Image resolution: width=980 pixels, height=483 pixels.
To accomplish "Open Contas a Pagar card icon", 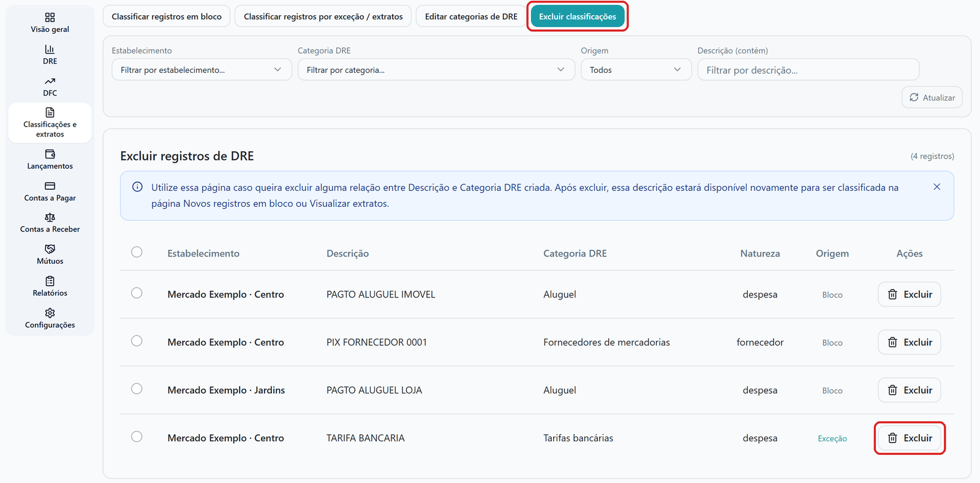I will coord(50,185).
